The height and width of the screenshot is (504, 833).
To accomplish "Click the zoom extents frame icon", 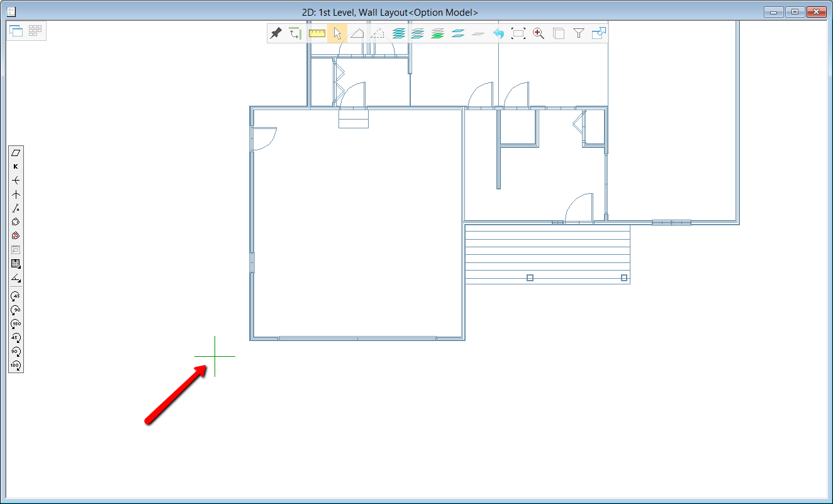I will click(x=518, y=33).
